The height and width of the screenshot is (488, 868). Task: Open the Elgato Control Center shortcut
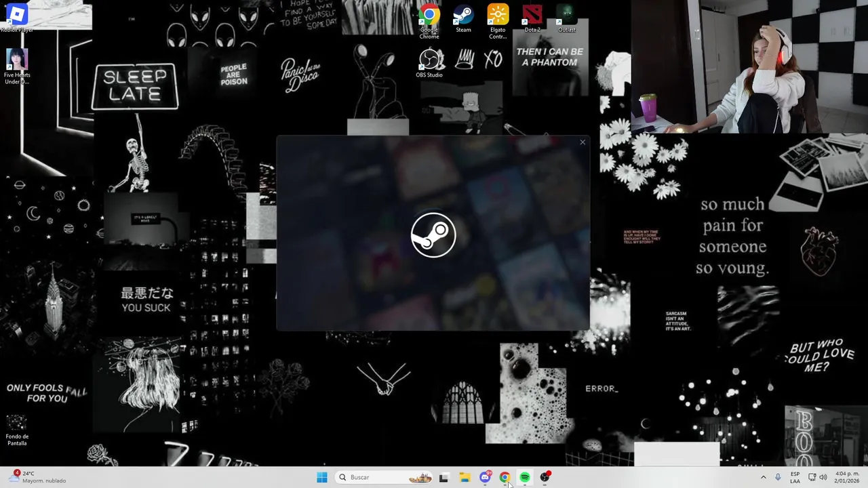[x=498, y=20]
